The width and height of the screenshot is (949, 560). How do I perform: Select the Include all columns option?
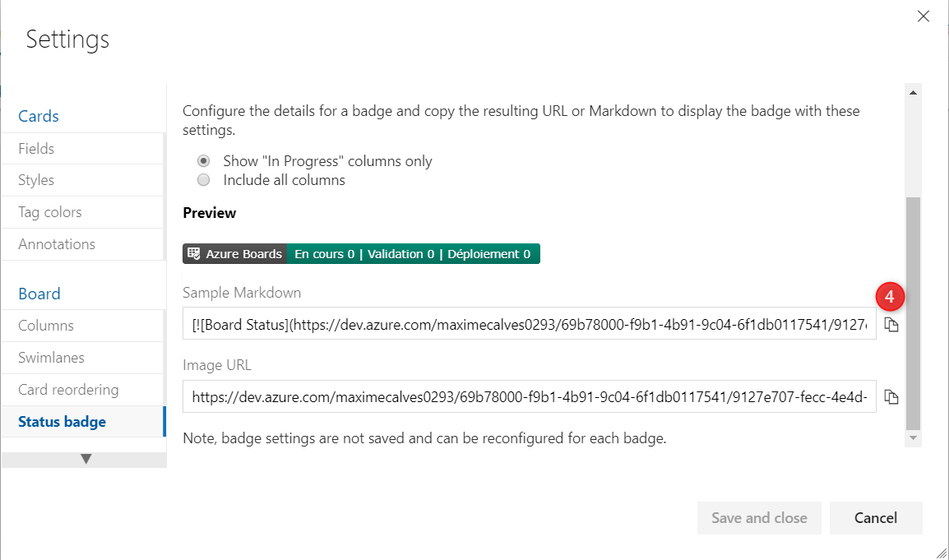click(204, 179)
